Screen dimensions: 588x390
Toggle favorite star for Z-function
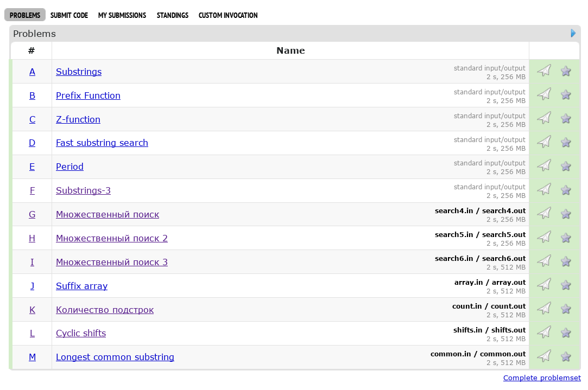(566, 118)
